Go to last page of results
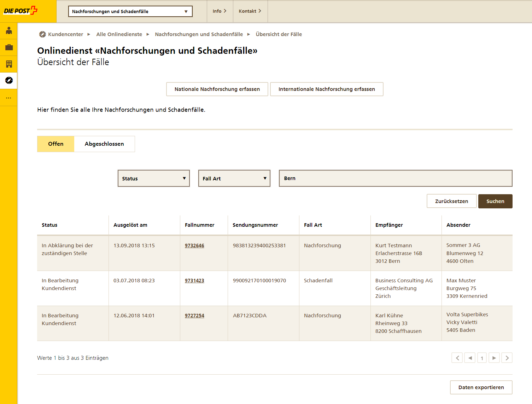The image size is (532, 404). [507, 358]
